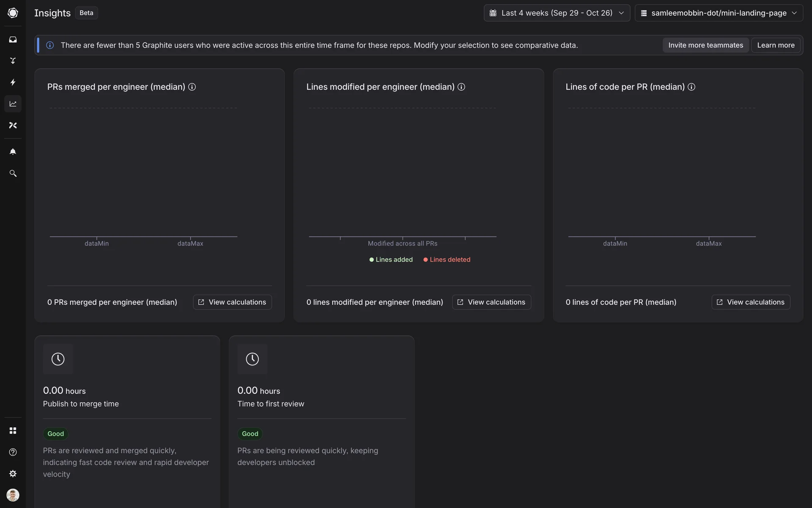Screen dimensions: 812x508
Task: Open the inbox icon in sidebar
Action: pyautogui.click(x=13, y=39)
